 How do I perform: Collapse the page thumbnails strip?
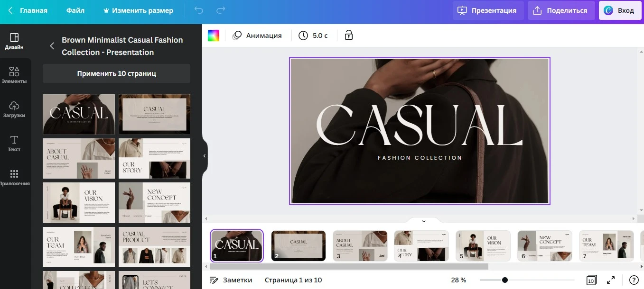click(x=424, y=221)
